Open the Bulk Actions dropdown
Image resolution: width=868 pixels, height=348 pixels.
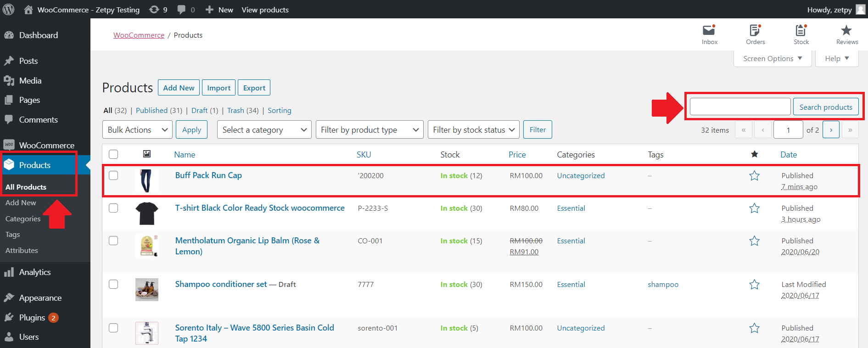click(x=137, y=130)
